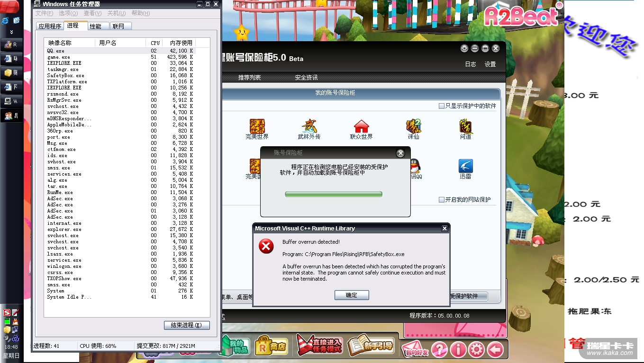644x363 pixels.
Task: Click the QQ penguin tray icon
Action: point(15,321)
